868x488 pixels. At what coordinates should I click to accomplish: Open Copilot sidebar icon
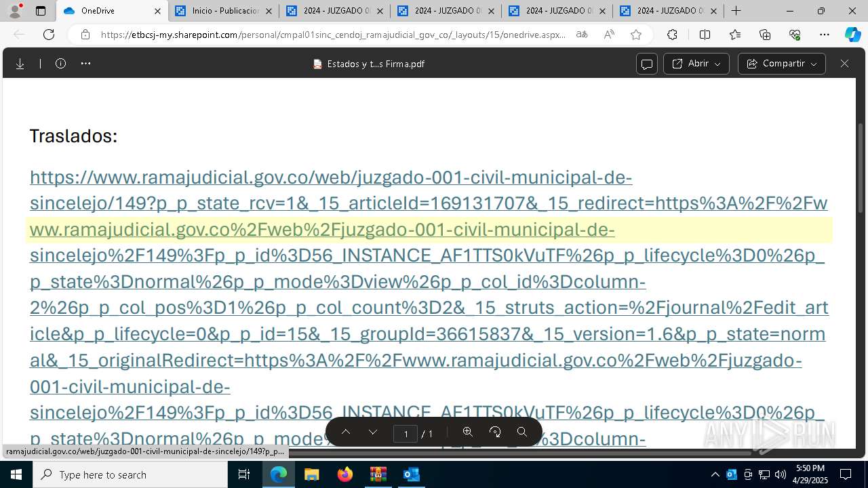point(852,35)
